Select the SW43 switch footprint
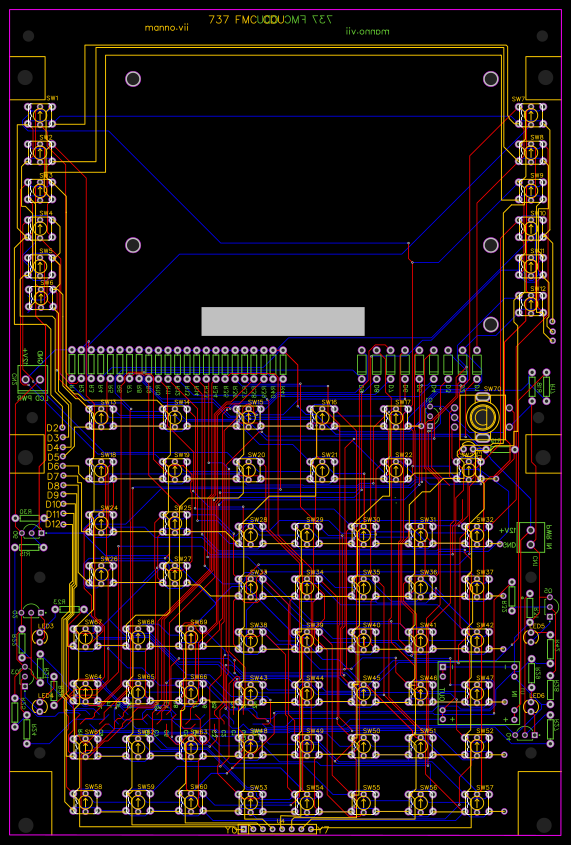 point(250,692)
